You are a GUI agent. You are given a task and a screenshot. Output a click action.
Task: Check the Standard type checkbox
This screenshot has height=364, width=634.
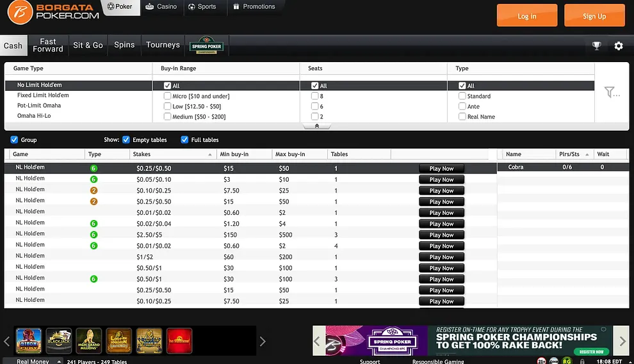click(462, 96)
